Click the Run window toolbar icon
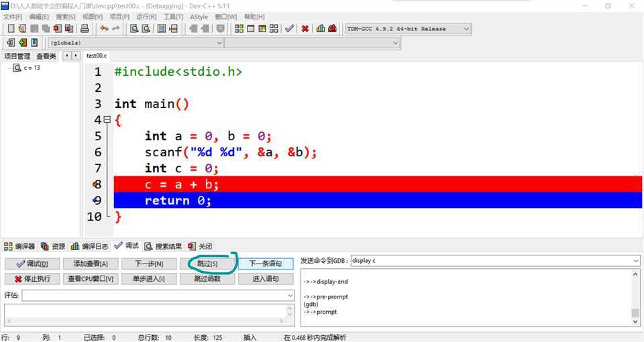Screen dimensions: 644x342 point(250,28)
